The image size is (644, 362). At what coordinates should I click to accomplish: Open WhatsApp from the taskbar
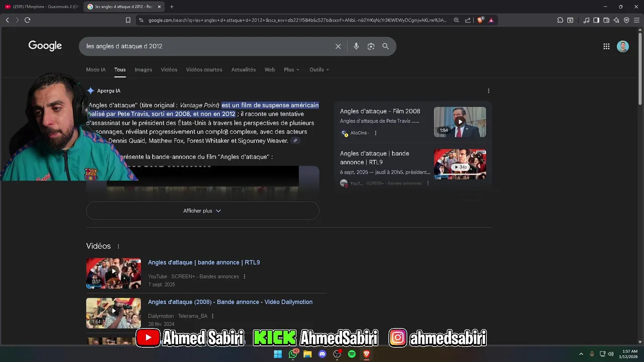coord(293,354)
